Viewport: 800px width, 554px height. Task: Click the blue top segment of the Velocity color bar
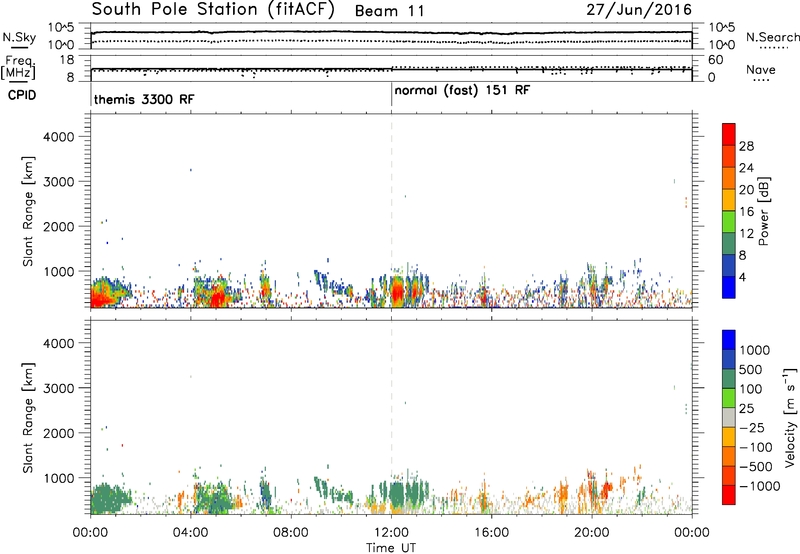(729, 340)
